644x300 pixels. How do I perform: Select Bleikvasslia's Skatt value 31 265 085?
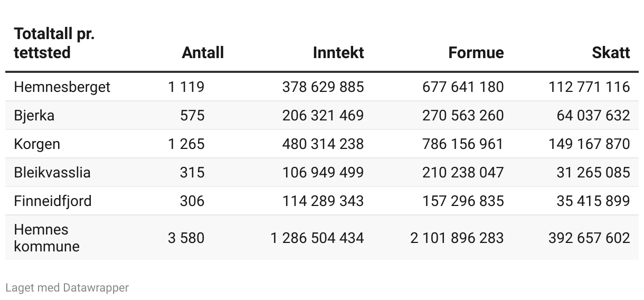[593, 172]
